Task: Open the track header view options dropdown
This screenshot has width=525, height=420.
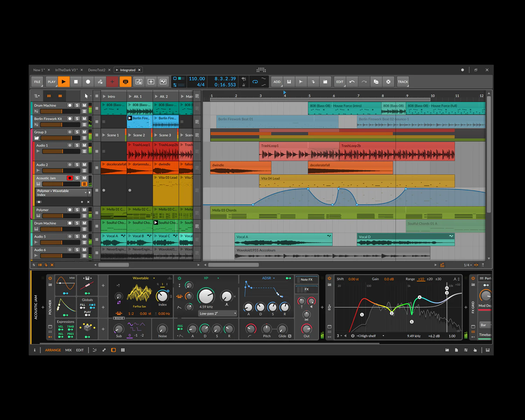Action: (x=37, y=96)
